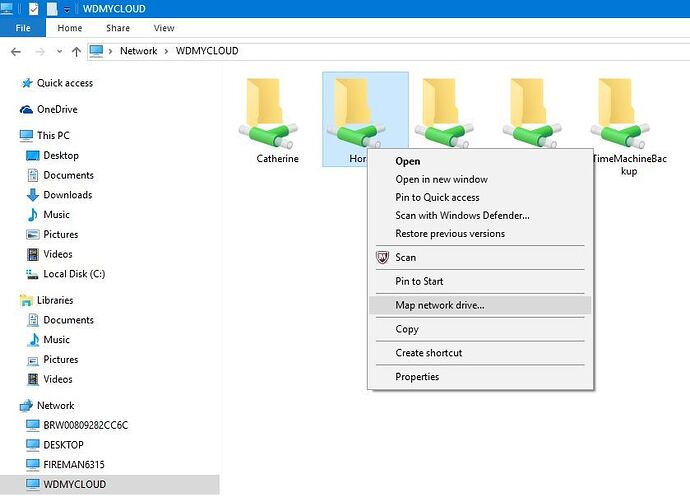The width and height of the screenshot is (690, 496).
Task: Click the Properties quick access toolbar icon
Action: pyautogui.click(x=33, y=8)
